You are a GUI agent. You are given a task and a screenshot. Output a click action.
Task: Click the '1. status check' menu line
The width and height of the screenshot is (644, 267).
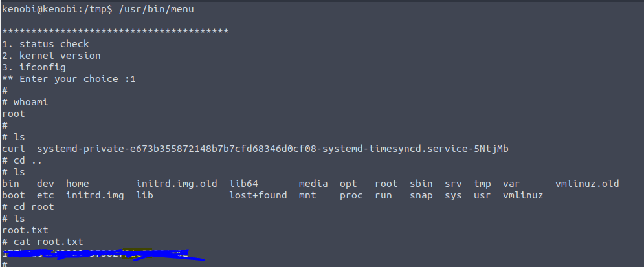(46, 44)
